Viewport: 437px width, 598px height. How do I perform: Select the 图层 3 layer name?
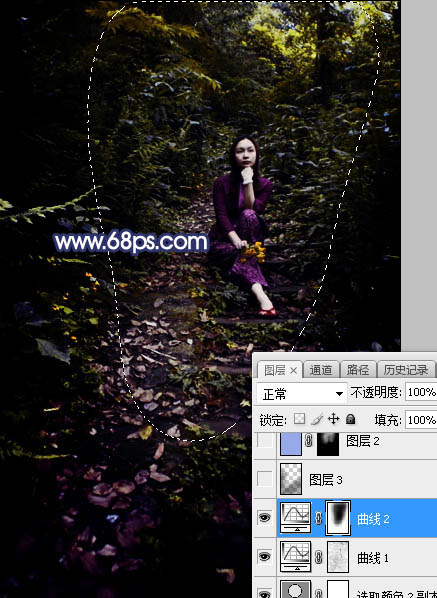(326, 480)
